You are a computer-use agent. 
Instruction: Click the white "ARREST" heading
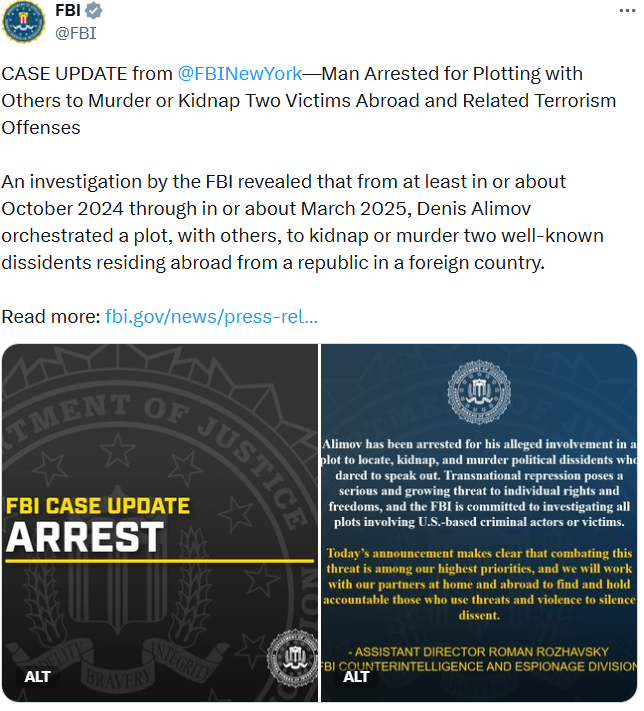(x=84, y=537)
